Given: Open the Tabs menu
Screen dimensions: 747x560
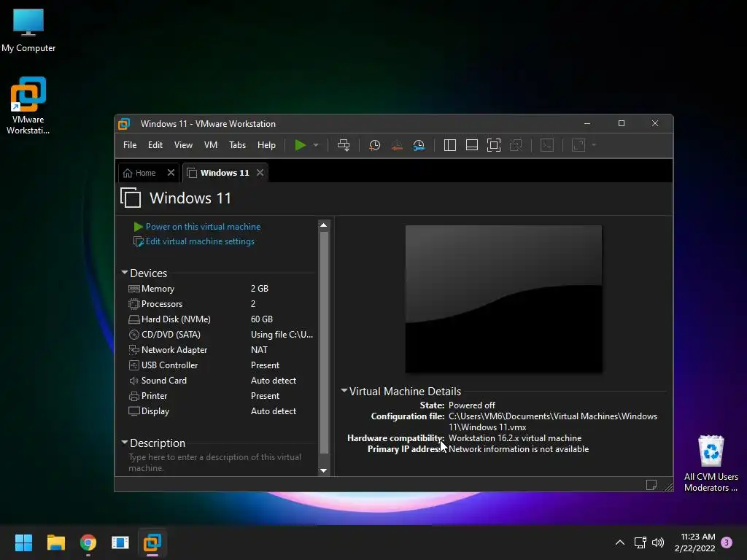Looking at the screenshot, I should 237,145.
